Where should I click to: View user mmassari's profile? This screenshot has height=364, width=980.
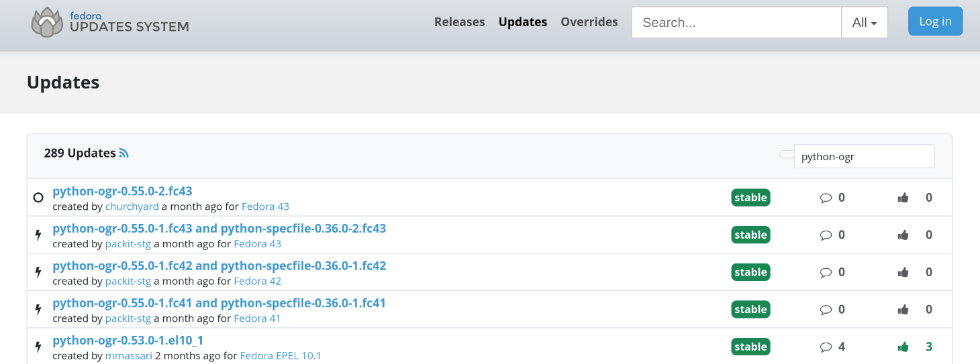point(129,356)
